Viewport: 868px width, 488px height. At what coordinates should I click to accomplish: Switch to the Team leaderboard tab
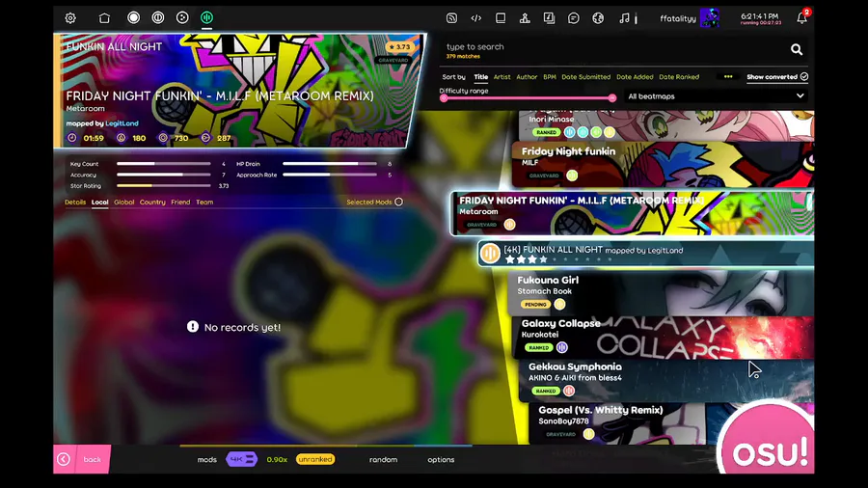click(x=204, y=202)
